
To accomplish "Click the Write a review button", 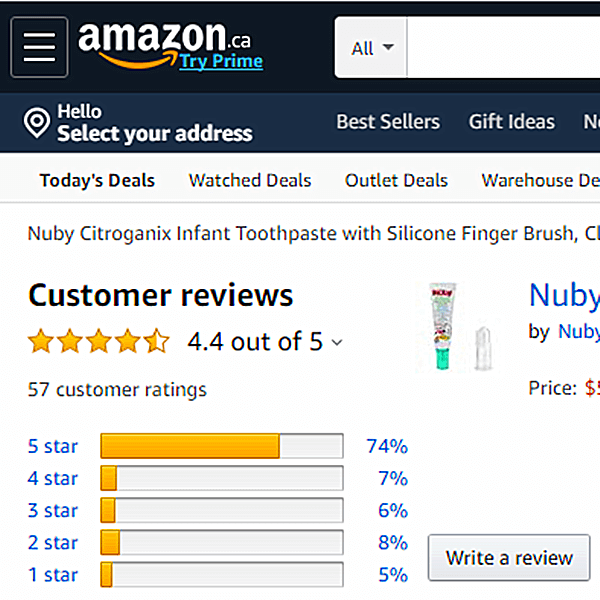I will (x=509, y=558).
